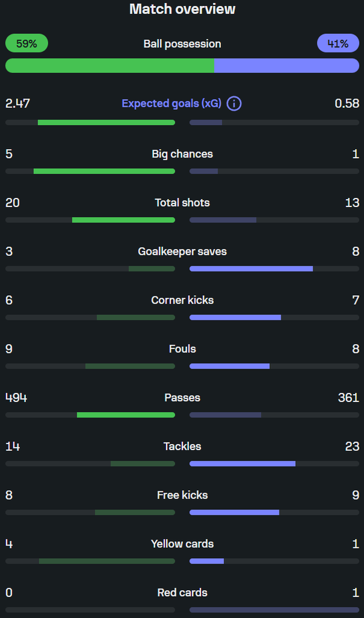The width and height of the screenshot is (364, 618).
Task: Click the green ball possession bar segment
Action: tap(110, 65)
